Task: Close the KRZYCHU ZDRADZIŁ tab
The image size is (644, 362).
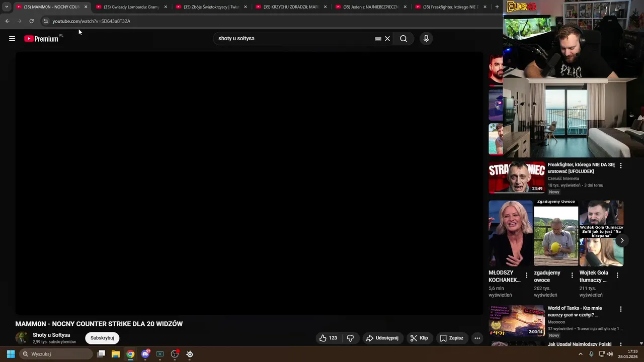Action: pyautogui.click(x=326, y=7)
